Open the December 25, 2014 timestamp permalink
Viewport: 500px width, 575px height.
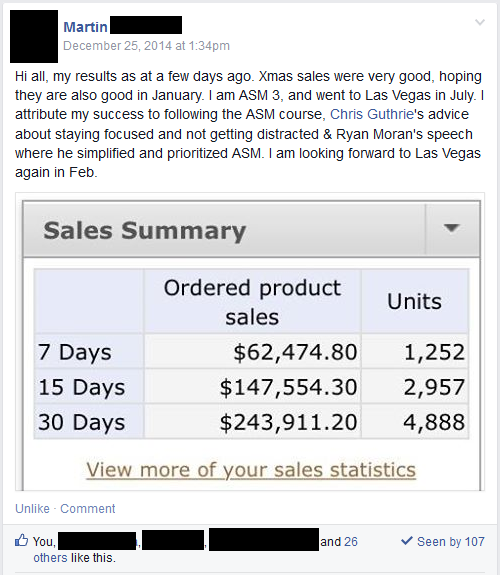146,46
